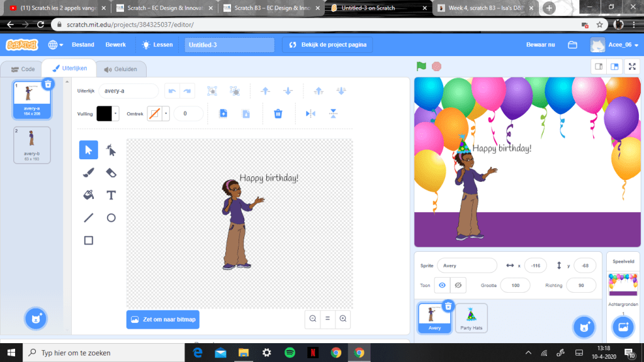This screenshot has width=644, height=362.
Task: Click Bekijk de project pagina button
Action: point(327,45)
